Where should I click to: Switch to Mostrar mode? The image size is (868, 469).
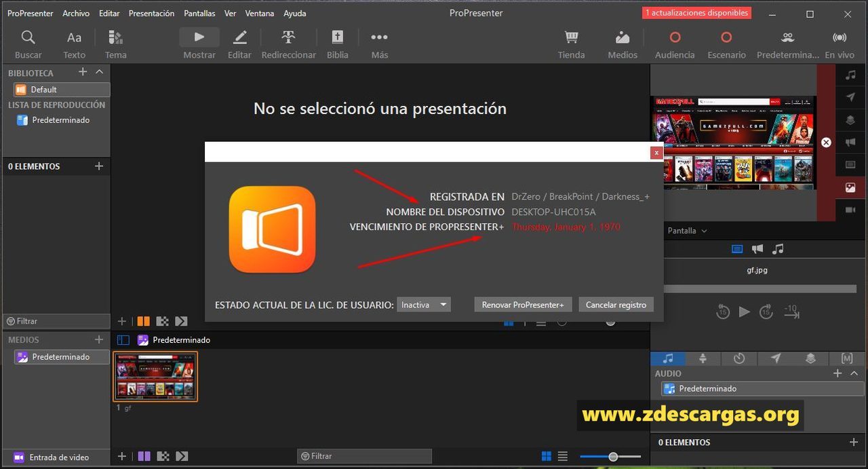199,45
